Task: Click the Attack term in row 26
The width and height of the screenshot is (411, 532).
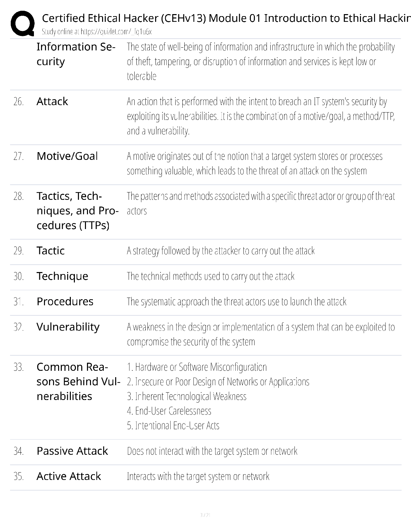Action: click(x=52, y=101)
